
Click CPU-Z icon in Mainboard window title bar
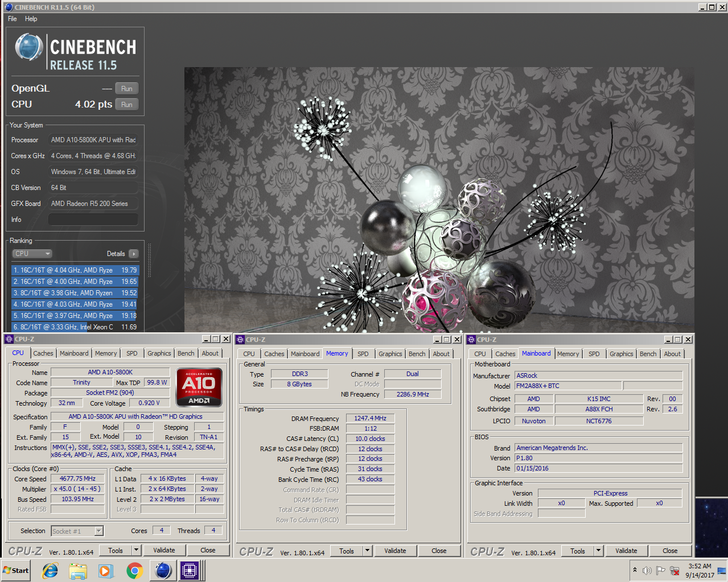(471, 340)
